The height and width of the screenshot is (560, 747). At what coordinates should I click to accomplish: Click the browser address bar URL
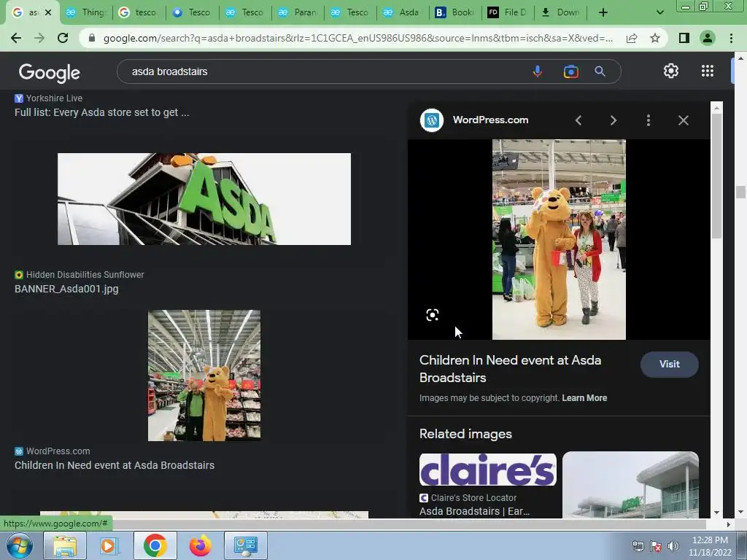pyautogui.click(x=357, y=38)
